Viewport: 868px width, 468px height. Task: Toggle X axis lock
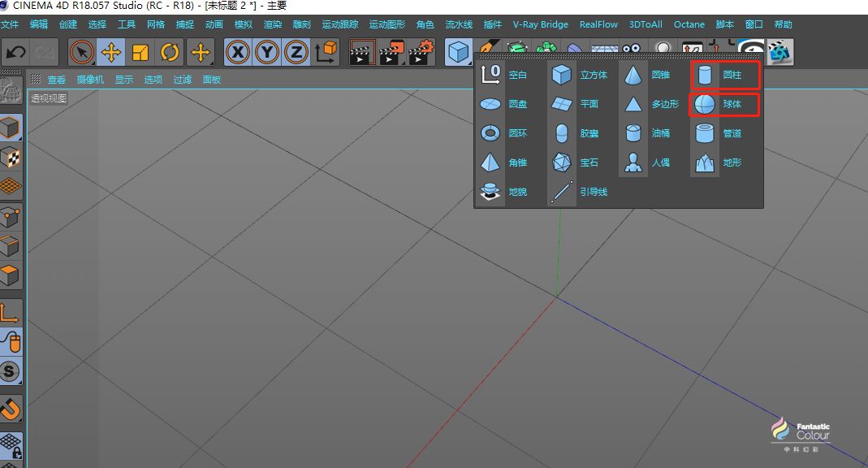[238, 53]
